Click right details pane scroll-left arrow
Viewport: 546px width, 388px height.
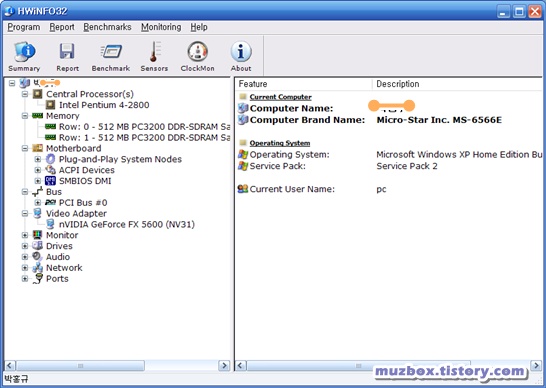241,365
